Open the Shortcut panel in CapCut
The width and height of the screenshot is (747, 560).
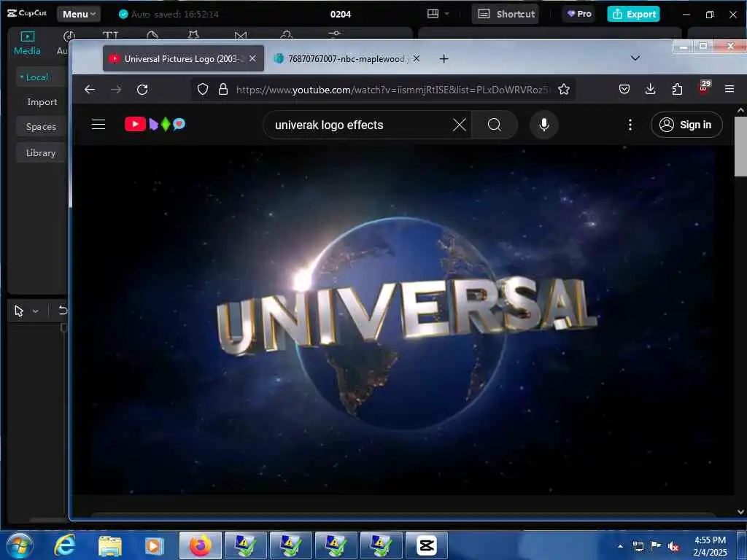506,15
